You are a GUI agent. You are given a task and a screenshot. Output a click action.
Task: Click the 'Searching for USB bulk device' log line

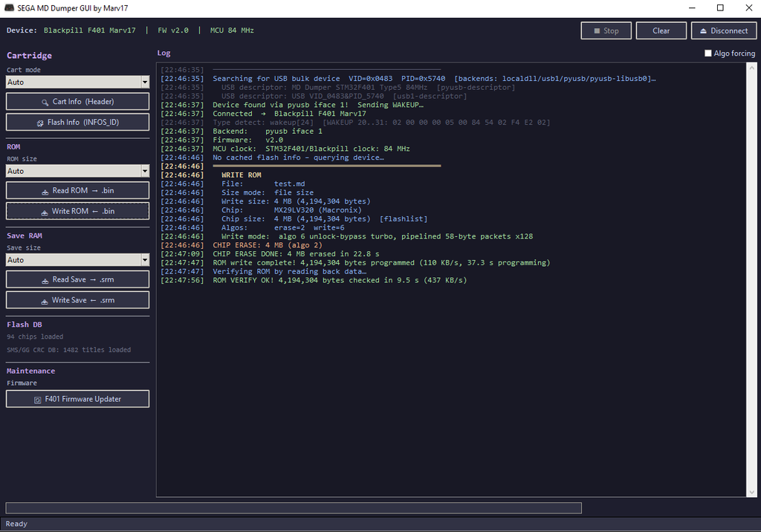tap(408, 79)
